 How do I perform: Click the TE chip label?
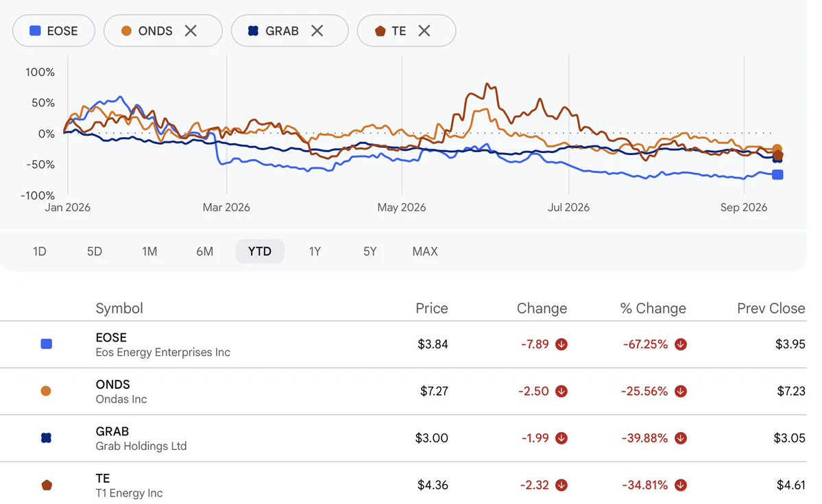(399, 31)
